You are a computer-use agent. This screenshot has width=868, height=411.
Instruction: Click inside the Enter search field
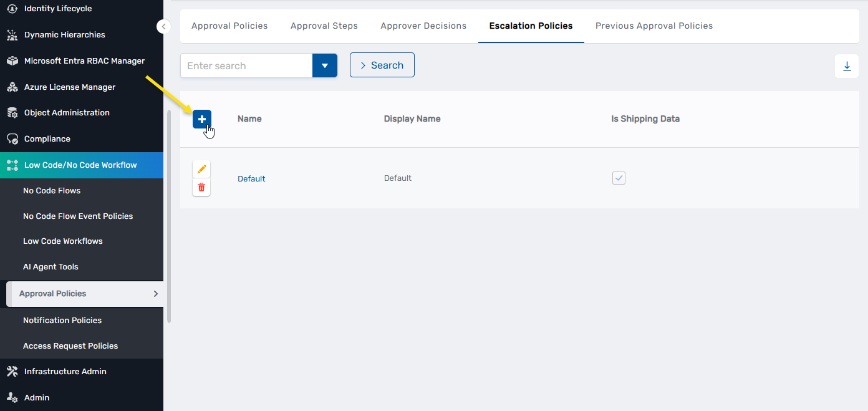point(246,65)
